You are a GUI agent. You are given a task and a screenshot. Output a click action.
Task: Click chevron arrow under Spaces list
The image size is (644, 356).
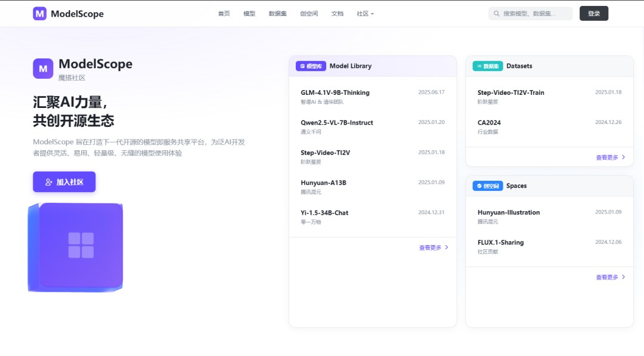click(x=624, y=277)
